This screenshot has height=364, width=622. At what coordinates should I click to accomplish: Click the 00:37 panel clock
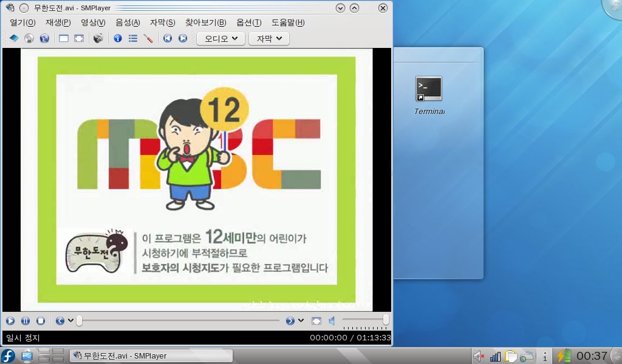(592, 356)
